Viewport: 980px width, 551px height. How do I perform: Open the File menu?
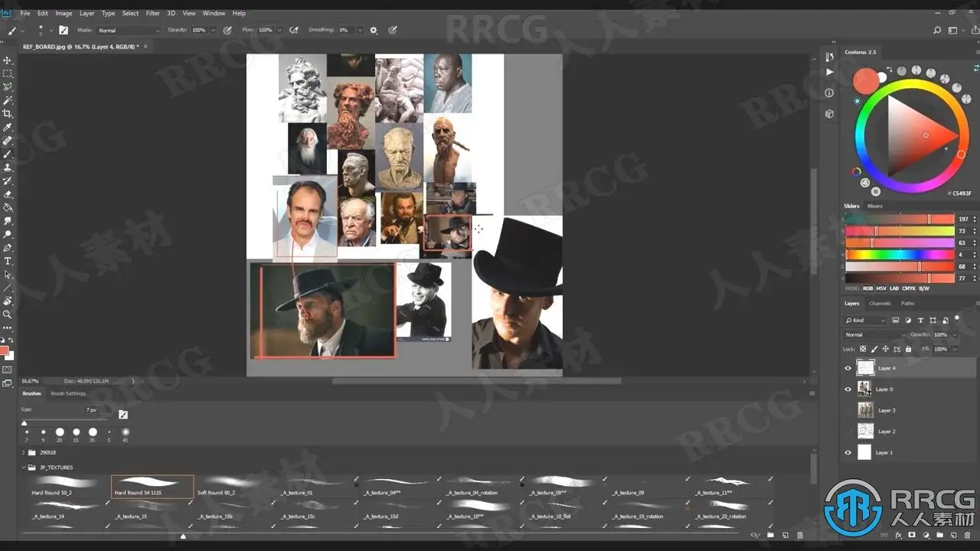(x=25, y=13)
